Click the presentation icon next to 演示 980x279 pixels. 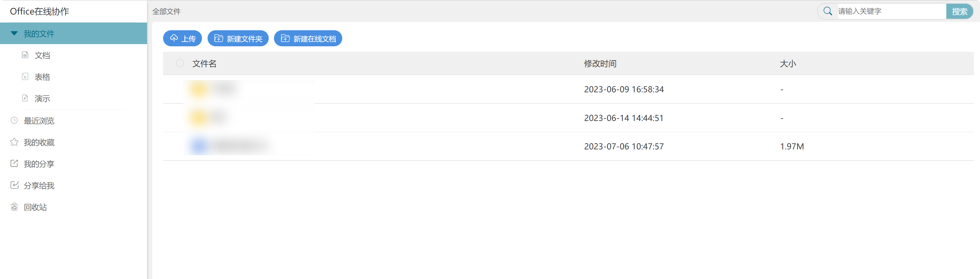(25, 98)
